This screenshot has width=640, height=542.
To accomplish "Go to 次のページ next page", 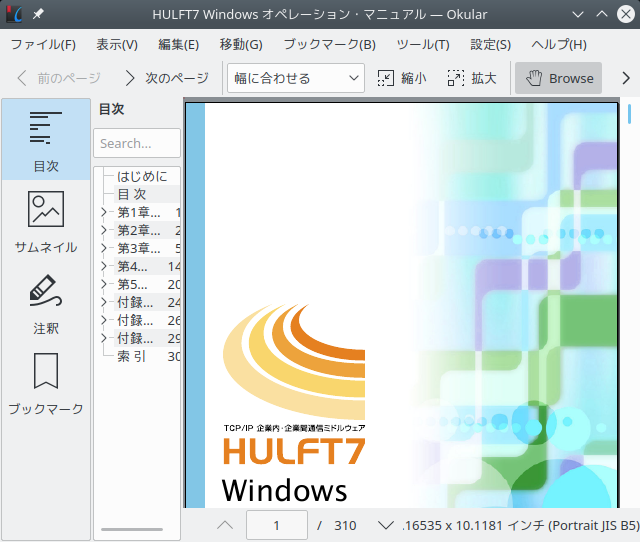I will [x=167, y=78].
